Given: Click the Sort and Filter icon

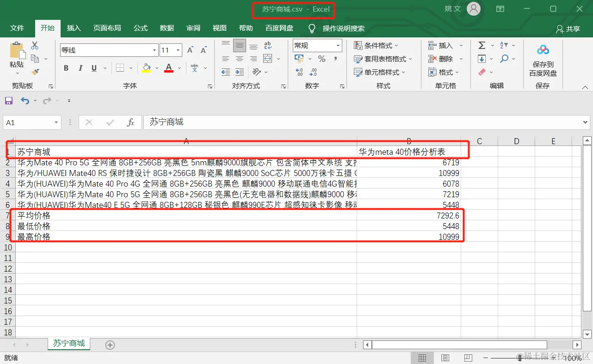Looking at the screenshot, I should (x=504, y=45).
